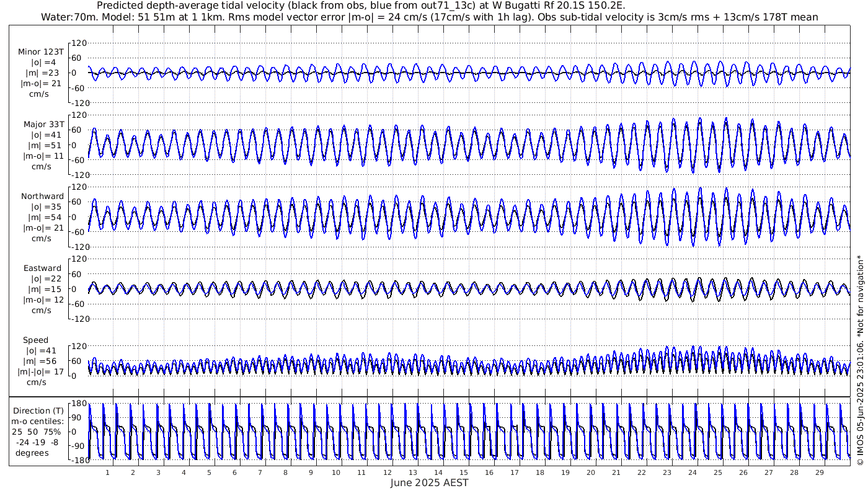The height and width of the screenshot is (496, 868).
Task: Select the "Eastward" panel label
Action: pos(42,268)
